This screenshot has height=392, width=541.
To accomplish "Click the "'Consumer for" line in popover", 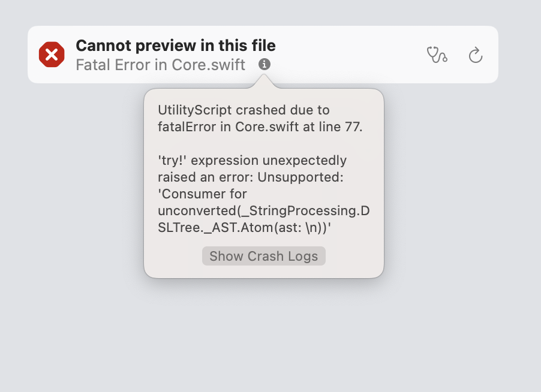I will 202,194.
